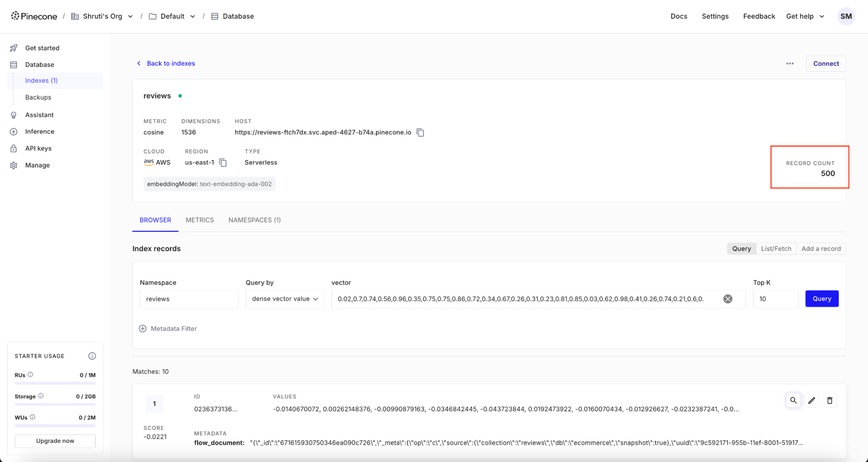Run the blue Query button
Viewport: 868px width, 462px height.
click(822, 299)
